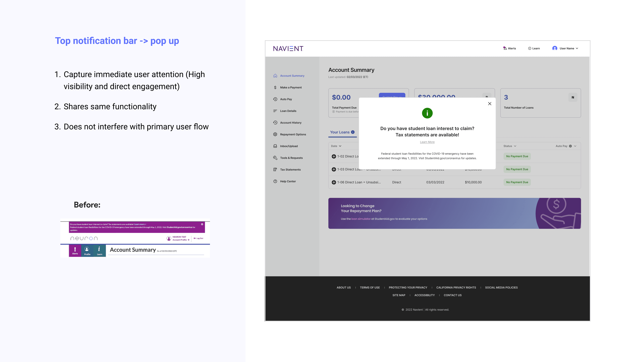Click the Looking to Change Your Repayment Plan banner
The height and width of the screenshot is (362, 644).
454,213
